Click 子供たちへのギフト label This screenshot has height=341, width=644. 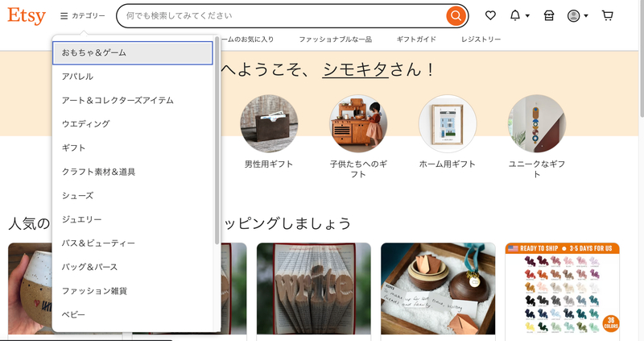358,169
